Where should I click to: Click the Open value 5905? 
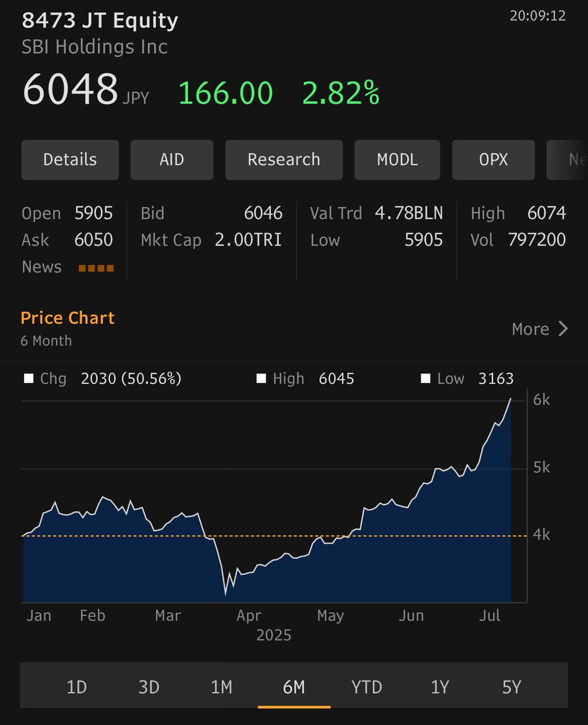click(94, 213)
